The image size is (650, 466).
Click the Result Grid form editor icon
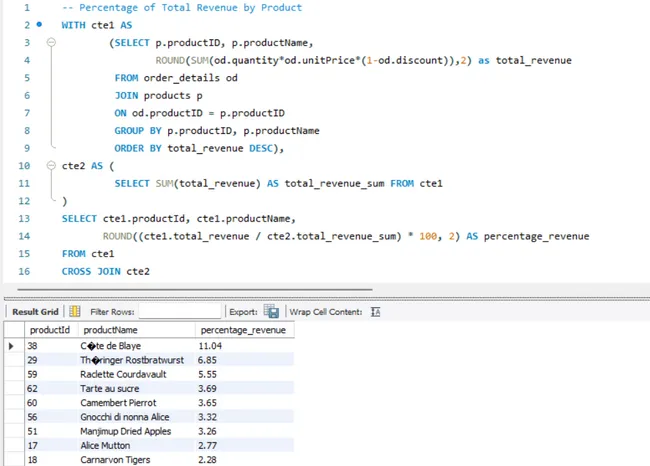75,311
